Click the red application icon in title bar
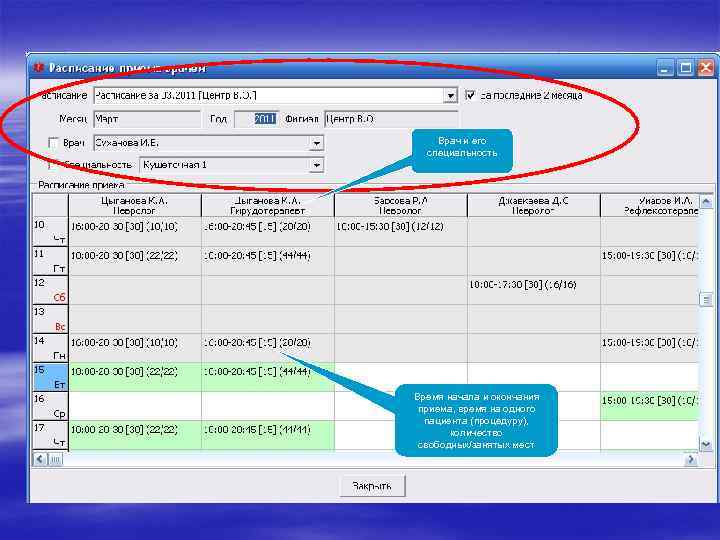The width and height of the screenshot is (720, 540). coord(39,68)
